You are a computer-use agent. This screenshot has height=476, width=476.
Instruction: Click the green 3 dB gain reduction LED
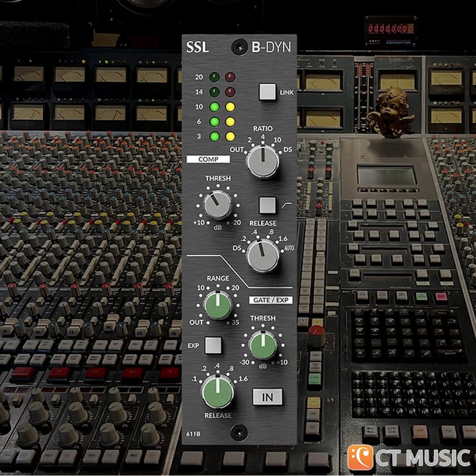(214, 136)
